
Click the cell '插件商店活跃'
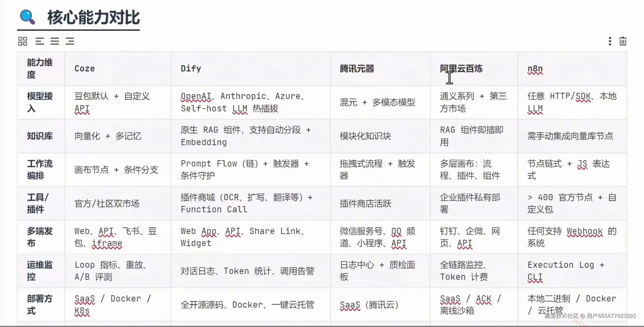(380, 203)
